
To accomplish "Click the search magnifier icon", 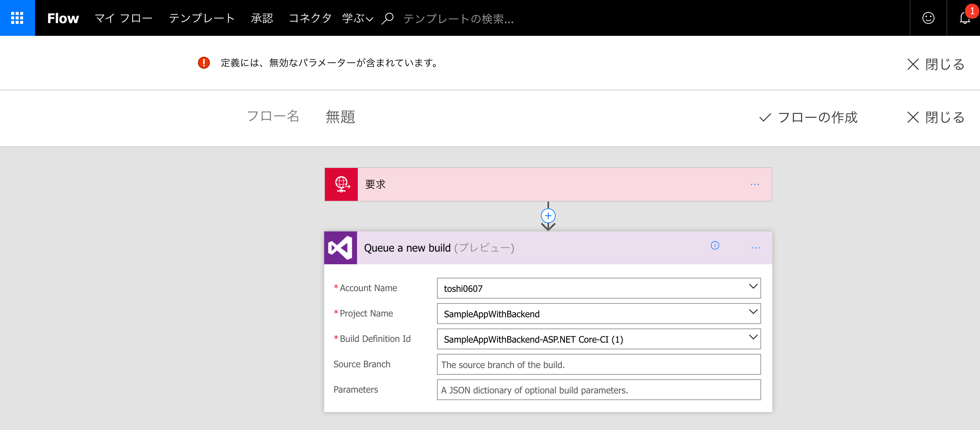I will click(387, 18).
